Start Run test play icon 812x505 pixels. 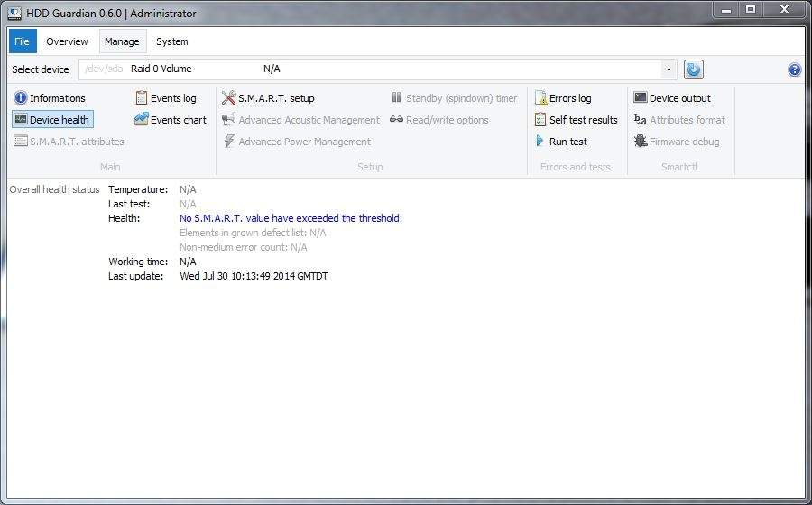540,141
